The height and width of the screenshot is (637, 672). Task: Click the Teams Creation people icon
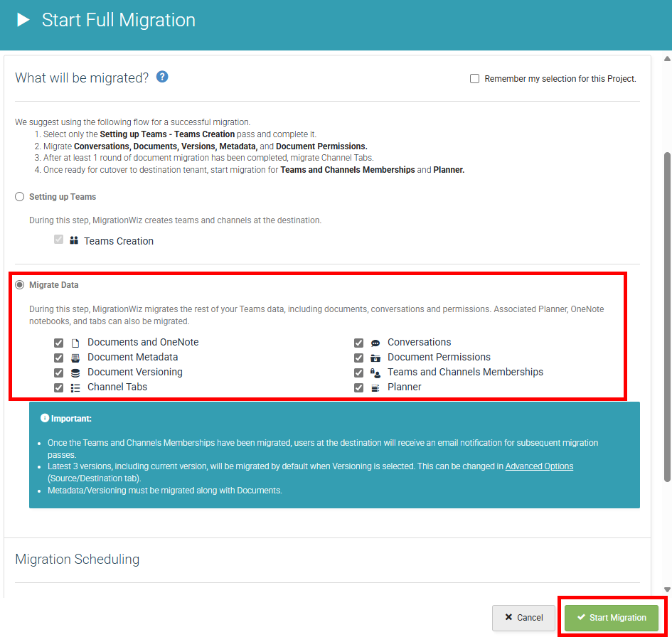[74, 240]
